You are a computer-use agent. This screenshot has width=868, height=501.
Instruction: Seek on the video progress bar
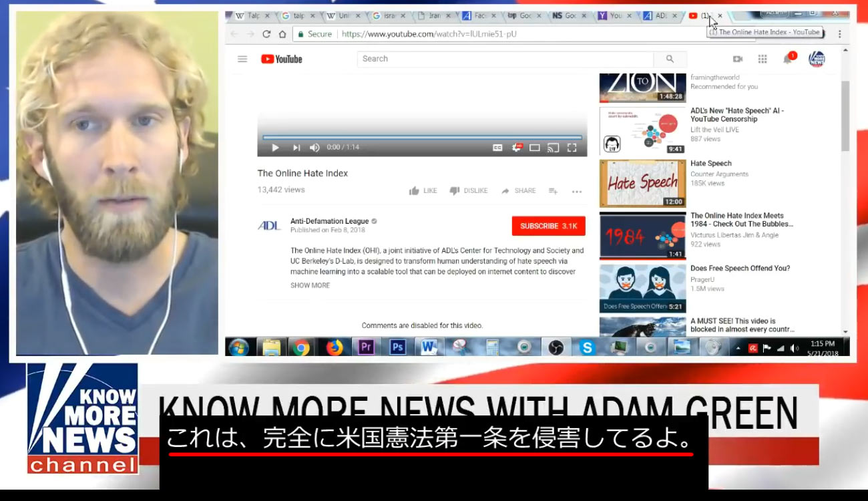pyautogui.click(x=422, y=137)
